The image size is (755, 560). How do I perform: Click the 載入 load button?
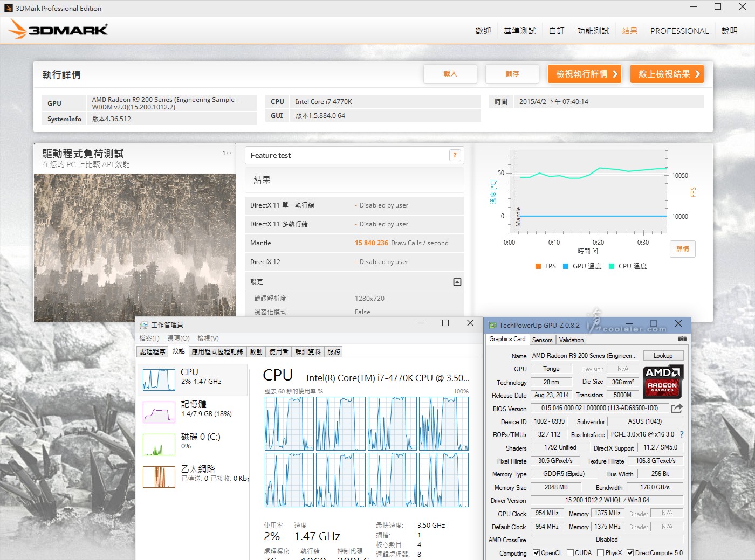(x=450, y=74)
